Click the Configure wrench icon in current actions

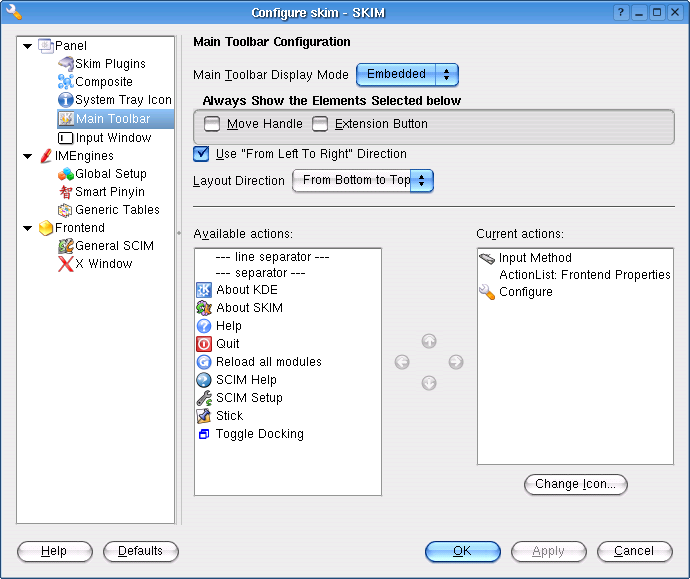click(x=487, y=292)
